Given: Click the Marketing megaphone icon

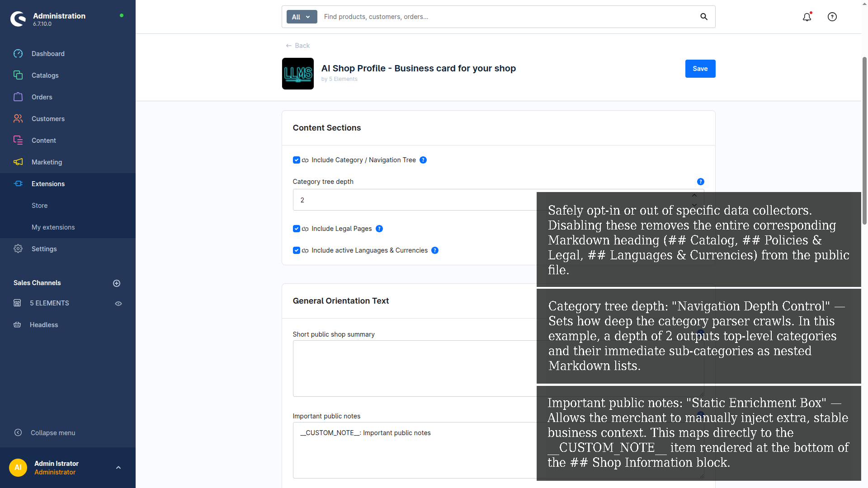Looking at the screenshot, I should [x=18, y=162].
